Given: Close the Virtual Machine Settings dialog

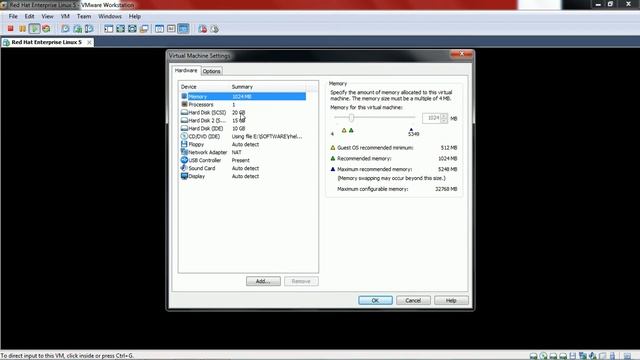Looking at the screenshot, I should pyautogui.click(x=462, y=54).
